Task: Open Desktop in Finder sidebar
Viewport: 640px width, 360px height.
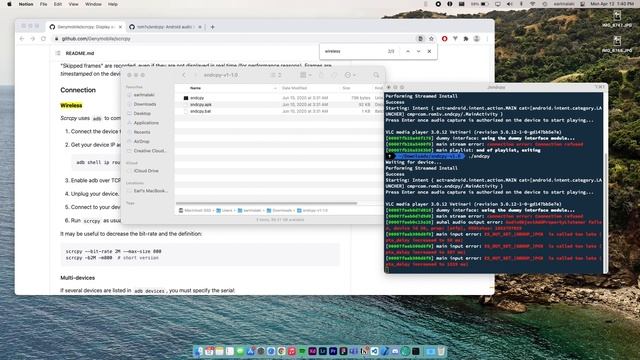Action: click(x=142, y=113)
